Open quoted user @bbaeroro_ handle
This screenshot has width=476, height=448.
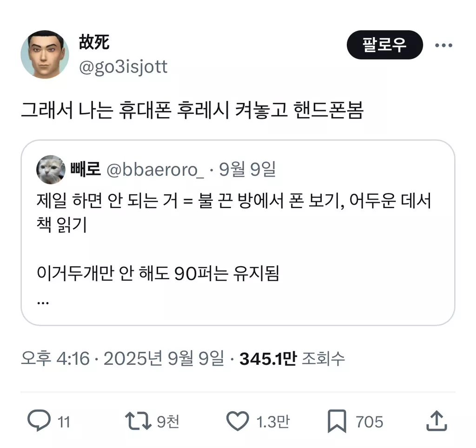[x=155, y=170]
